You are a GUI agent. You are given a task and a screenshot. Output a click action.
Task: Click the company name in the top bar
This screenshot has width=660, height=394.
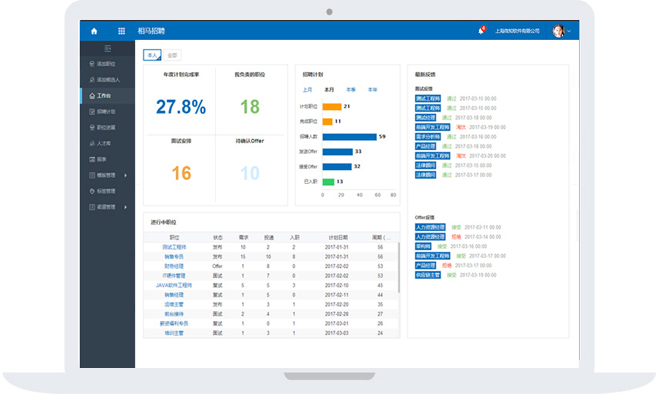pyautogui.click(x=517, y=31)
